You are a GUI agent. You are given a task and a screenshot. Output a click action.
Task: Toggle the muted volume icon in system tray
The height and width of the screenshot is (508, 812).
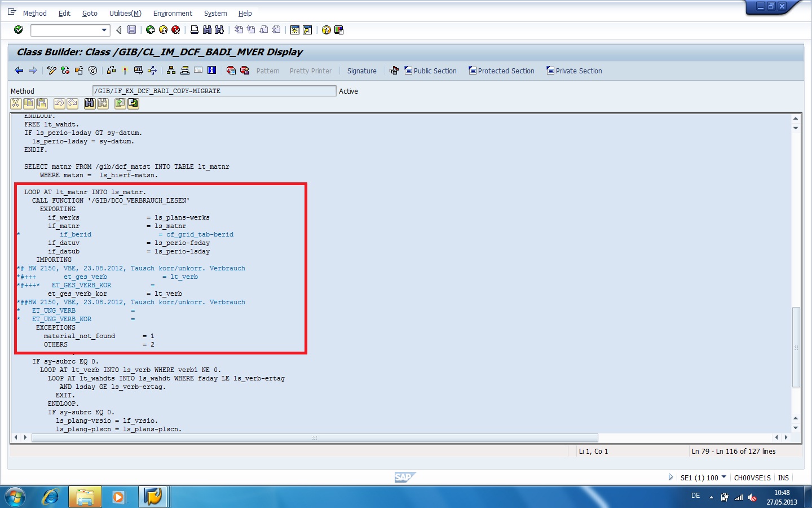[x=752, y=497]
